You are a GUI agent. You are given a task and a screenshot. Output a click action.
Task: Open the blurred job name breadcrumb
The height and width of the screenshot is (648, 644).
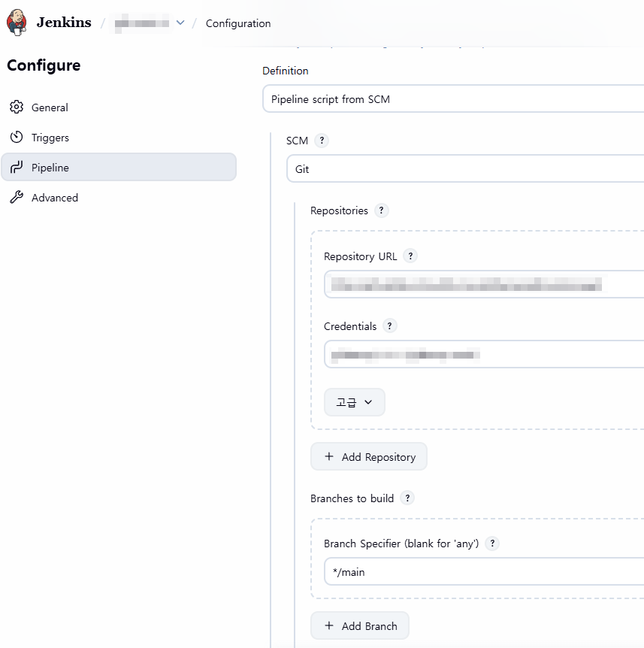point(142,23)
